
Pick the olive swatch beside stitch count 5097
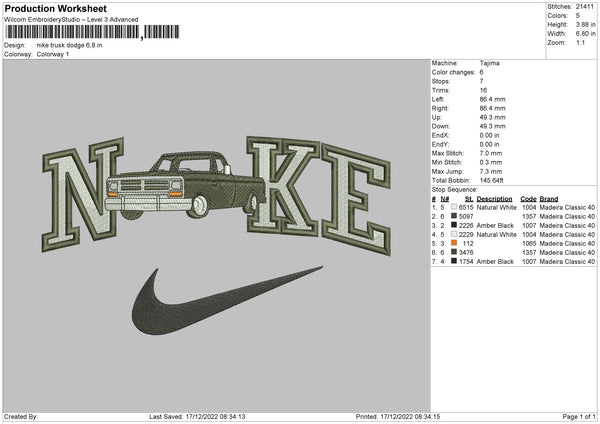454,216
